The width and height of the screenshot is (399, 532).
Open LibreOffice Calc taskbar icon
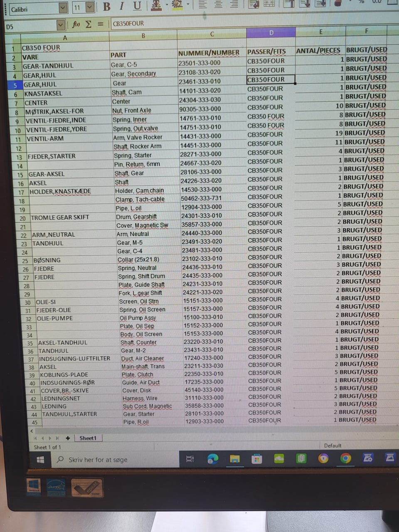tap(301, 458)
